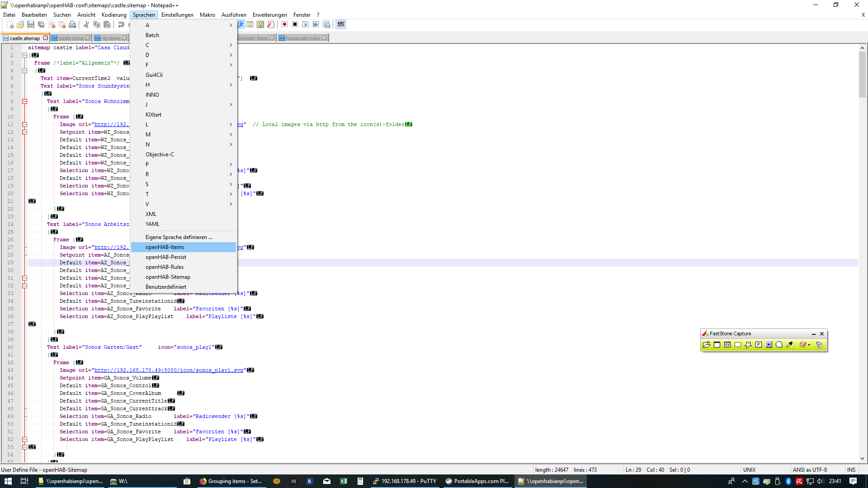Select FastStone full screen capture
The width and height of the screenshot is (868, 488).
[x=759, y=345]
